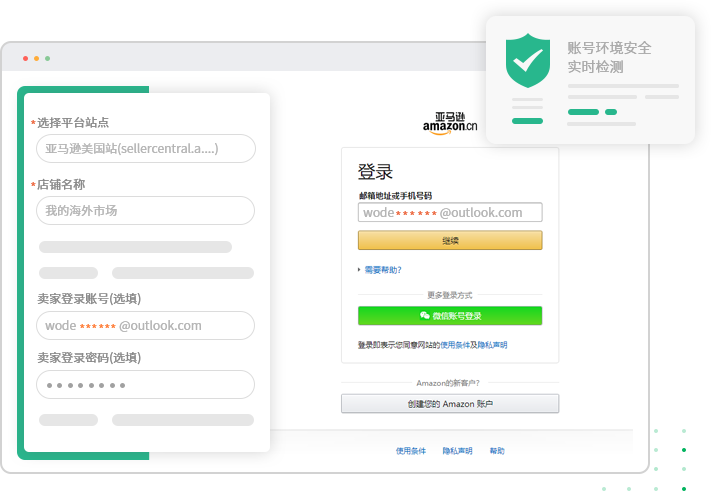Click the seller login account field
This screenshot has width=711, height=491.
(x=146, y=325)
